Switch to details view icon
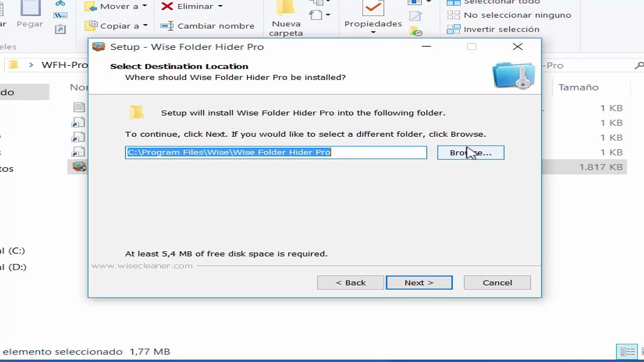The height and width of the screenshot is (362, 644). pyautogui.click(x=627, y=351)
